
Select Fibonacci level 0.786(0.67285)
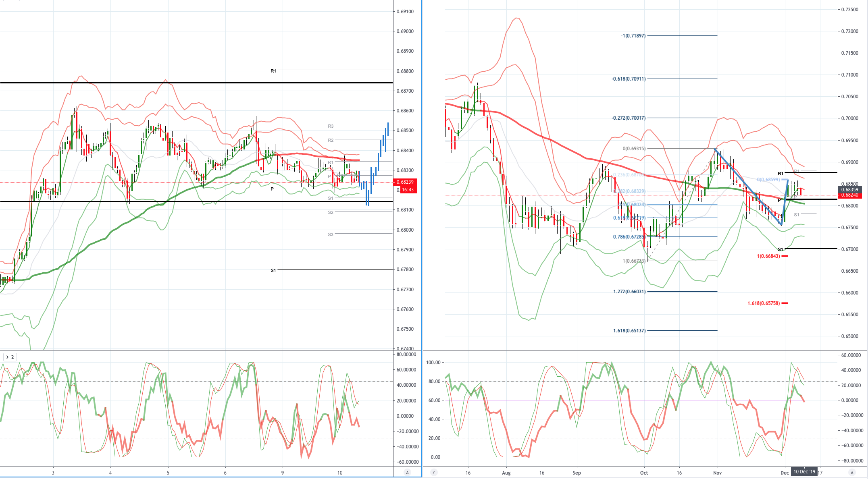tap(629, 237)
